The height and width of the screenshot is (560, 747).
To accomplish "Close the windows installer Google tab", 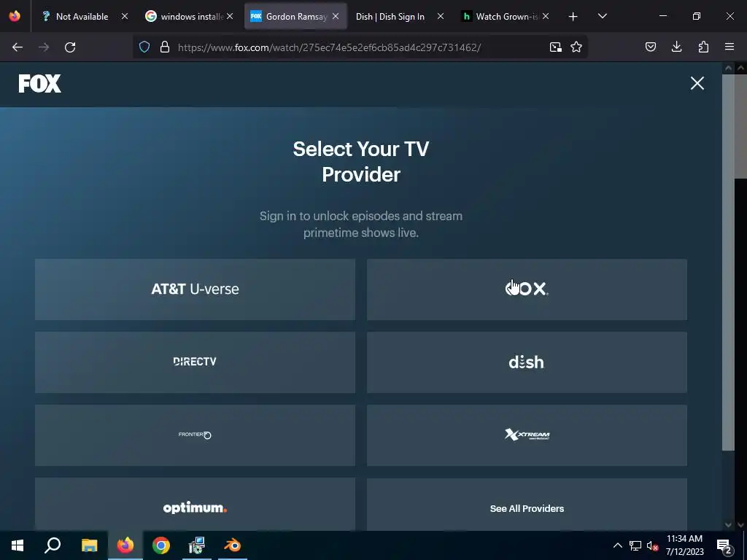I will click(230, 17).
